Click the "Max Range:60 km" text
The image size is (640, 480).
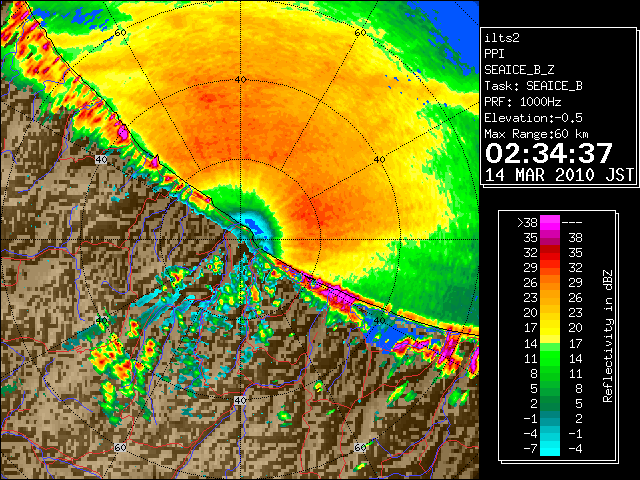pyautogui.click(x=536, y=134)
